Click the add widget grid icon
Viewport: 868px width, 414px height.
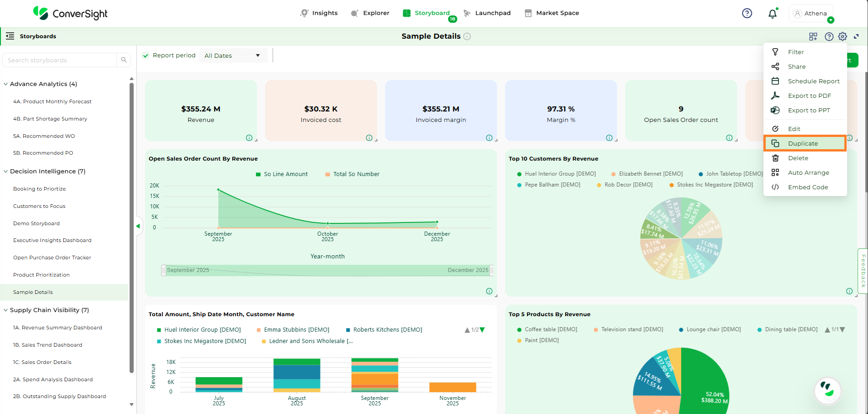813,36
